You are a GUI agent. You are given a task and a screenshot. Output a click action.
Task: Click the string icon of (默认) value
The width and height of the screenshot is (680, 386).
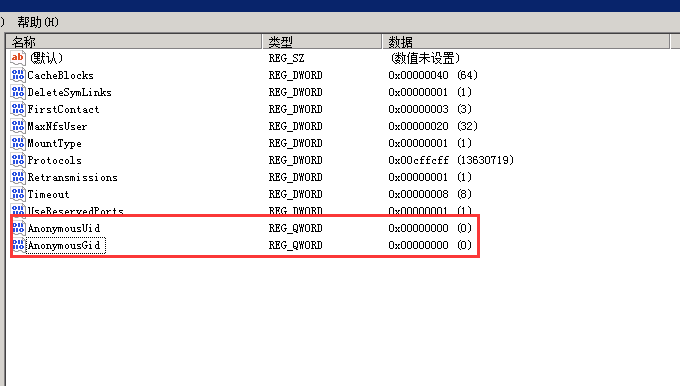click(x=18, y=58)
